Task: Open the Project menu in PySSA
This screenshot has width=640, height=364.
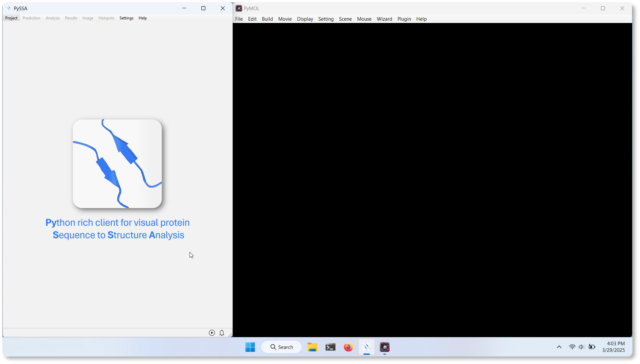Action: (x=11, y=18)
